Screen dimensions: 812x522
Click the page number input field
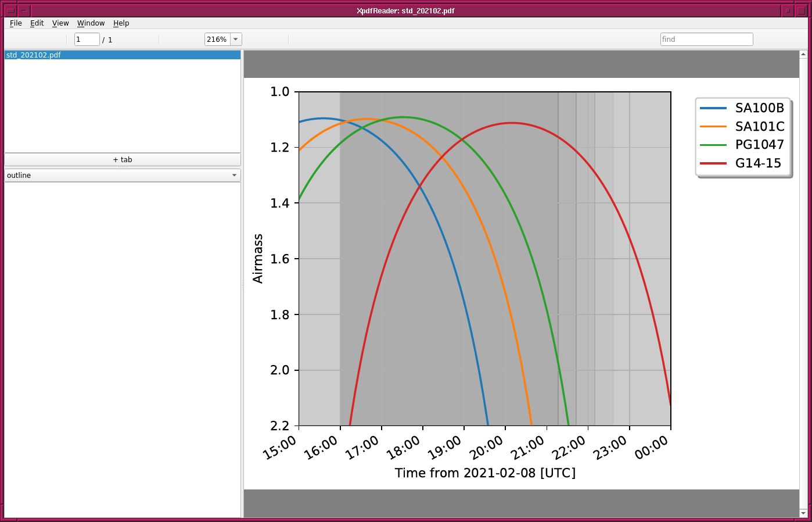coord(87,40)
